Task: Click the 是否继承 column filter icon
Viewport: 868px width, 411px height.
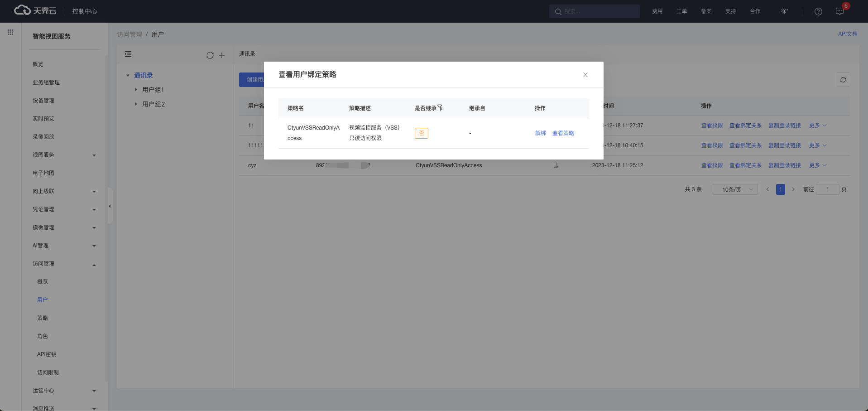Action: (440, 108)
